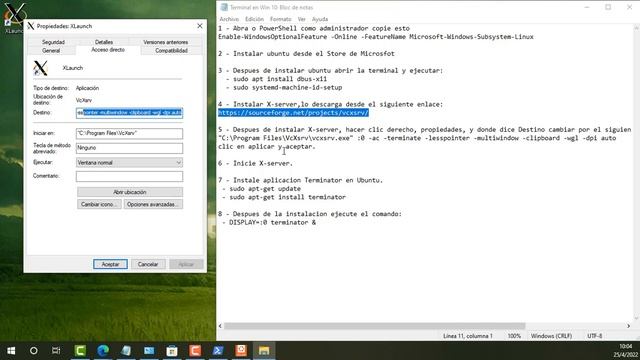Open the Windows Start menu
Image resolution: width=640 pixels, height=360 pixels.
pyautogui.click(x=11, y=351)
